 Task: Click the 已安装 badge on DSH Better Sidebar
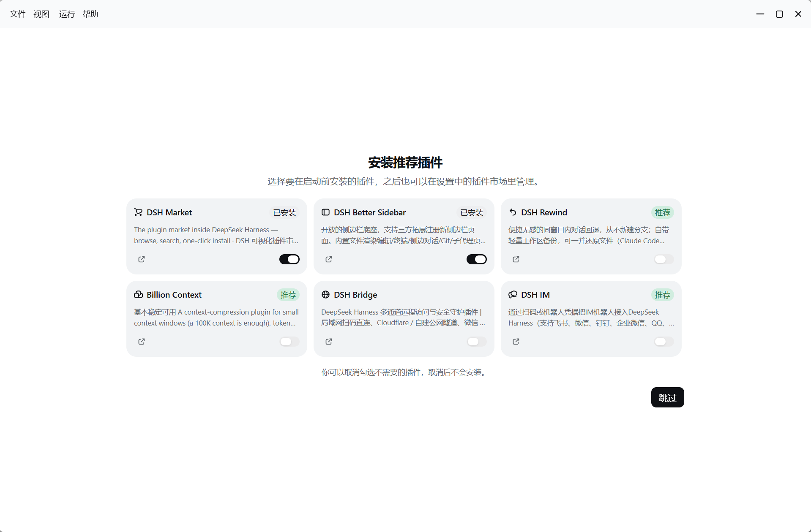472,212
